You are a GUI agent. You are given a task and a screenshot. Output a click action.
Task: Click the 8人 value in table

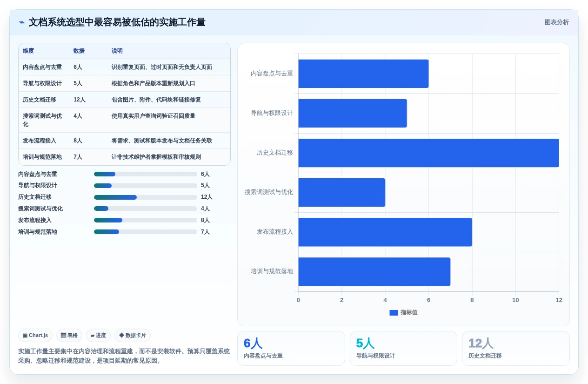click(78, 141)
